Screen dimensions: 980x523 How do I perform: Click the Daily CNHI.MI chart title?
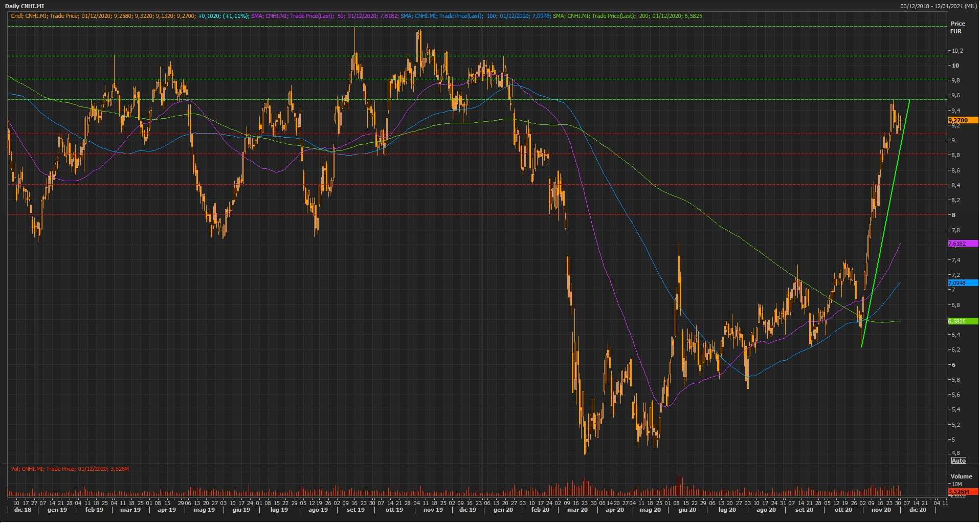[25, 6]
